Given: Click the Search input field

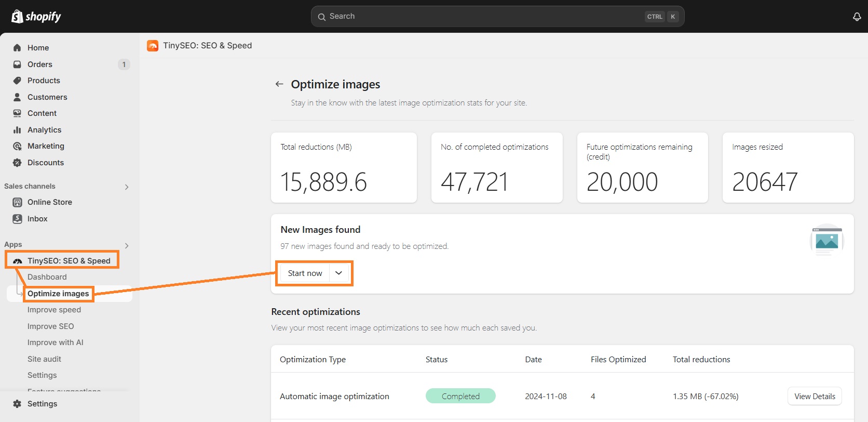Looking at the screenshot, I should (497, 17).
